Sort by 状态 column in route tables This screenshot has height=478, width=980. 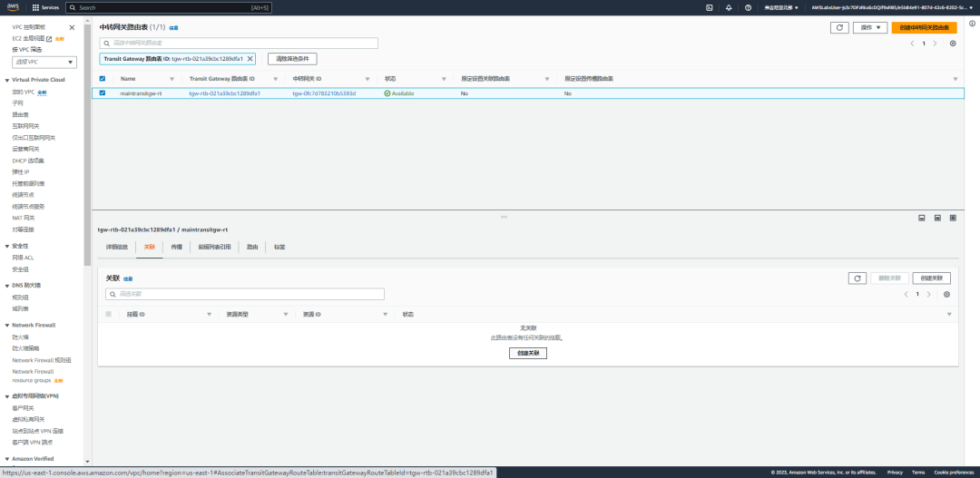point(444,79)
